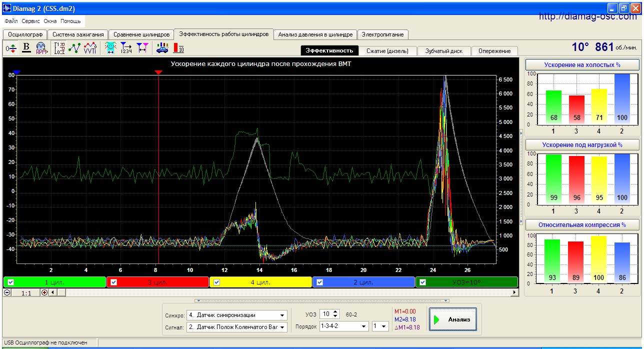Image resolution: width=644 pixels, height=349 pixels.
Task: Click the УОЗ value input field
Action: (x=326, y=314)
